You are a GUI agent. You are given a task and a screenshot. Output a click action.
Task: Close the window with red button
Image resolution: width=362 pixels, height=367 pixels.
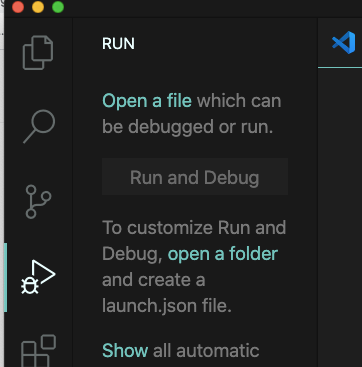(18, 7)
